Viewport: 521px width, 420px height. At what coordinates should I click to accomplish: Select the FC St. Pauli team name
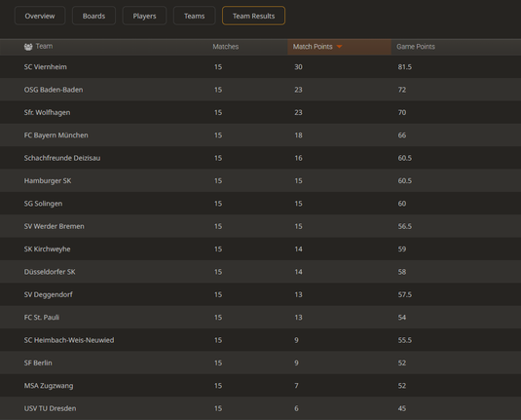[42, 318]
